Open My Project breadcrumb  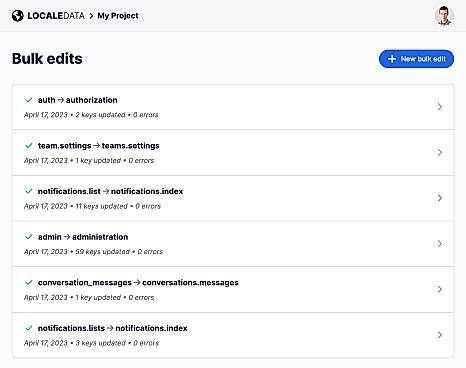(x=118, y=16)
